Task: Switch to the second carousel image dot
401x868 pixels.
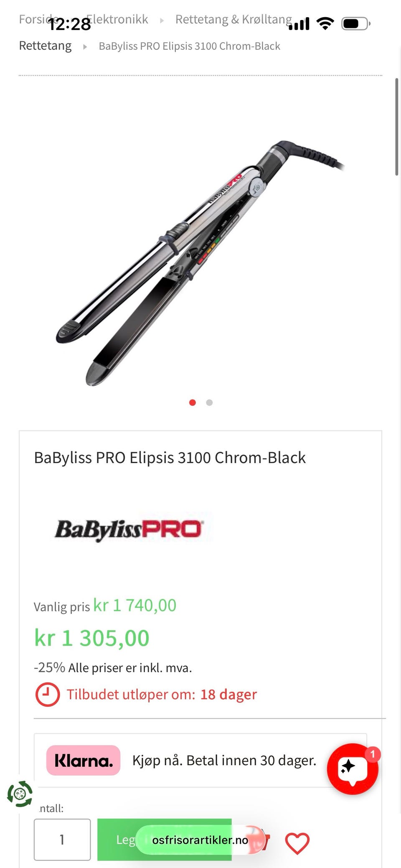Action: 209,402
